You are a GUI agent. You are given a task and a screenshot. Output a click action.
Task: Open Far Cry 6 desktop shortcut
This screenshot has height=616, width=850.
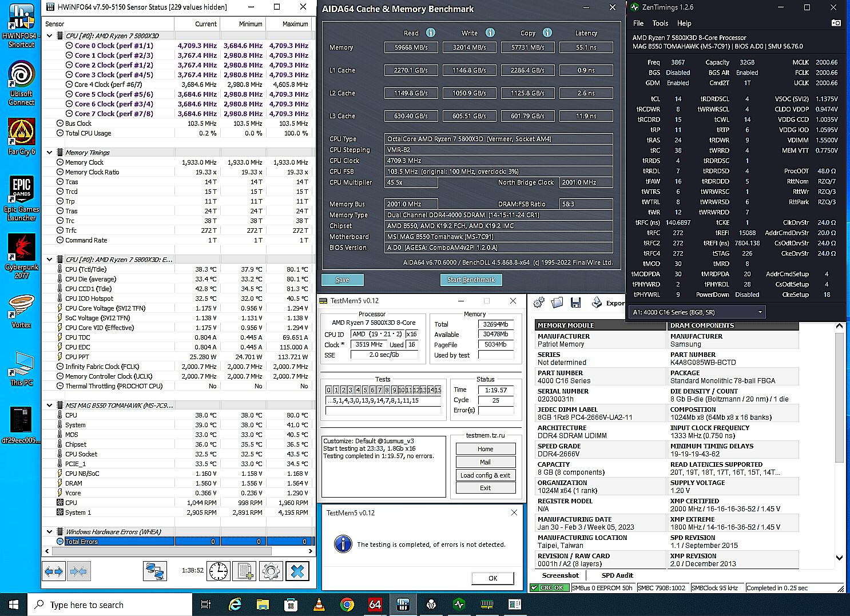coord(21,137)
